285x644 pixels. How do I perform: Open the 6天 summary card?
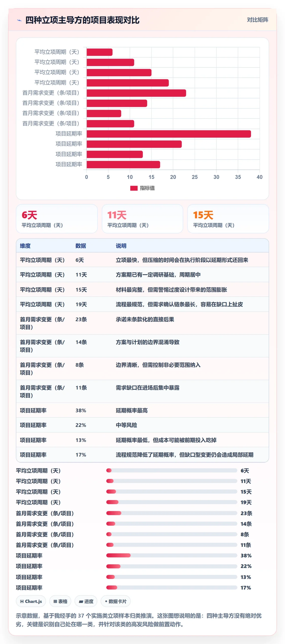(x=57, y=218)
